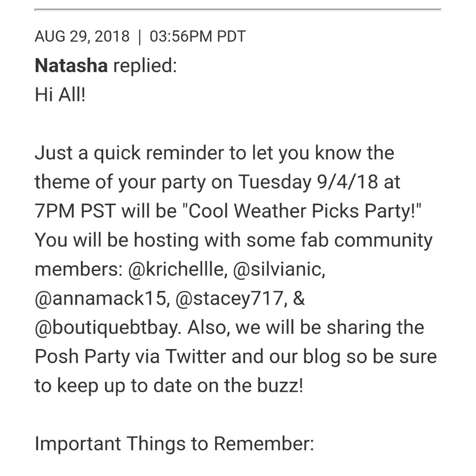Click the "7PM PST" party time
The height and width of the screenshot is (476, 476).
75,211
